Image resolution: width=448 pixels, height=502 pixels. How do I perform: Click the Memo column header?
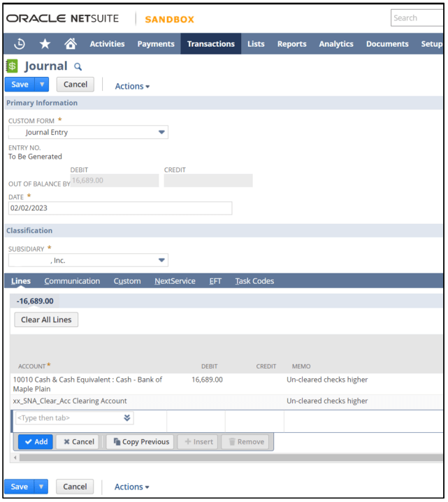coord(301,366)
